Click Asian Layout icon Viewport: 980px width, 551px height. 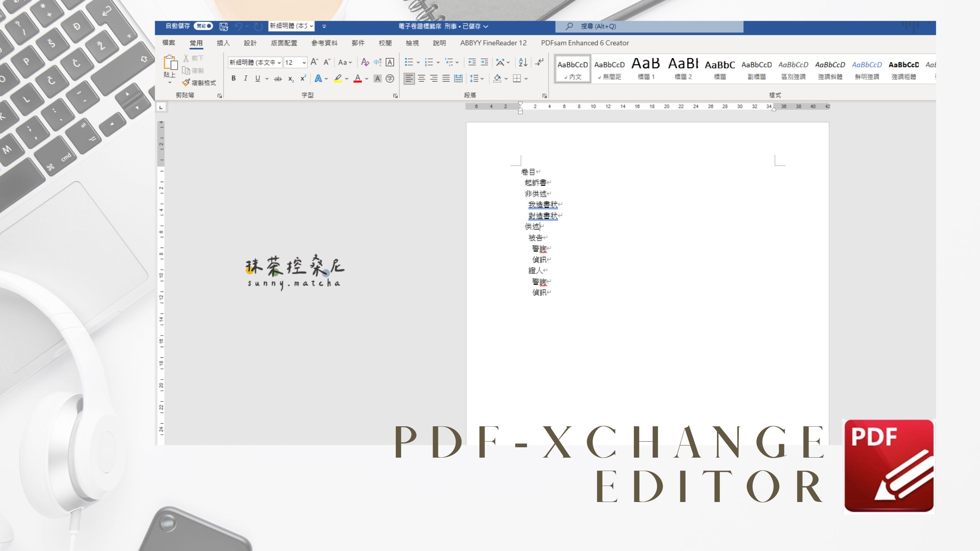500,62
